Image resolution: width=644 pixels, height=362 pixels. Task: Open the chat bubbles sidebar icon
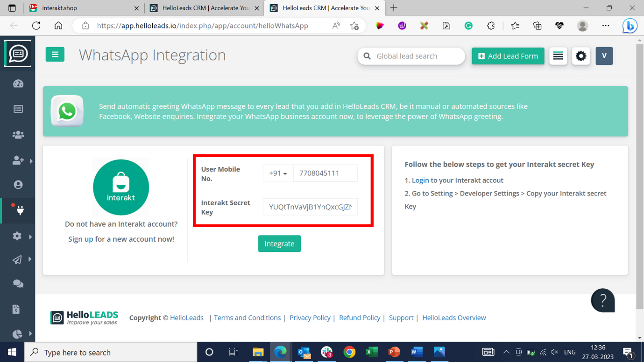[18, 284]
